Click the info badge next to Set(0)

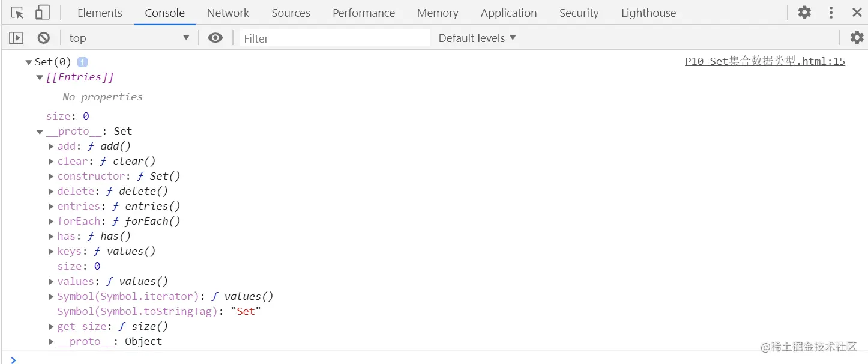[82, 62]
